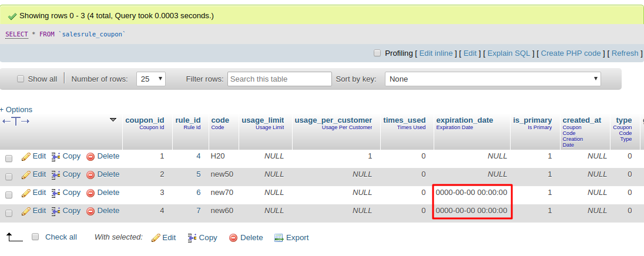Click the red Delete icon for H20
The image size is (644, 256).
coord(90,157)
